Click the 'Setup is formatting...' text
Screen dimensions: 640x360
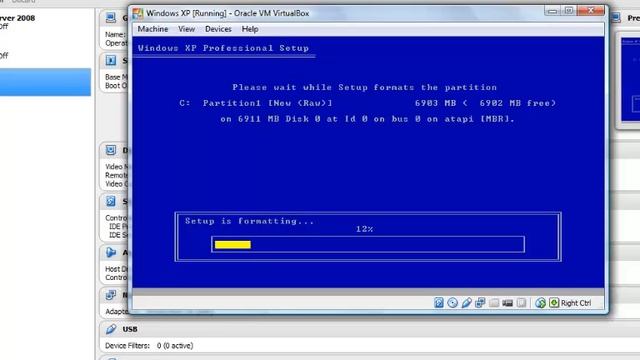point(249,221)
